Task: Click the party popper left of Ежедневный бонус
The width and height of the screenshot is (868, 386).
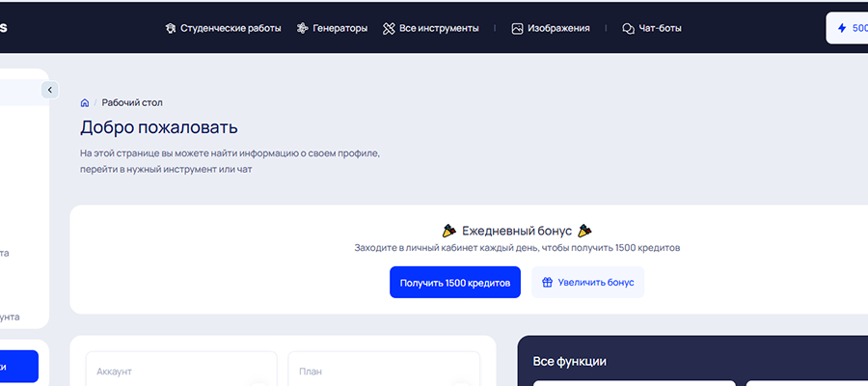Action: [x=448, y=231]
